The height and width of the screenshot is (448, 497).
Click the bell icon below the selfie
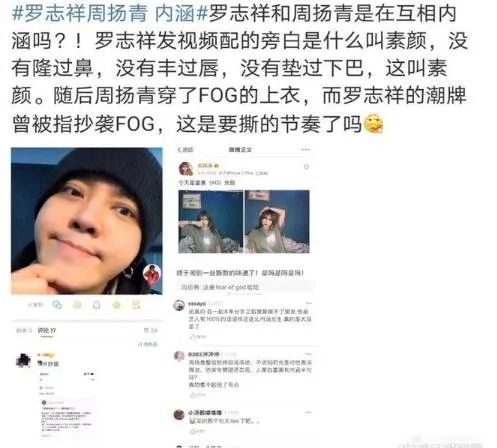97,305
